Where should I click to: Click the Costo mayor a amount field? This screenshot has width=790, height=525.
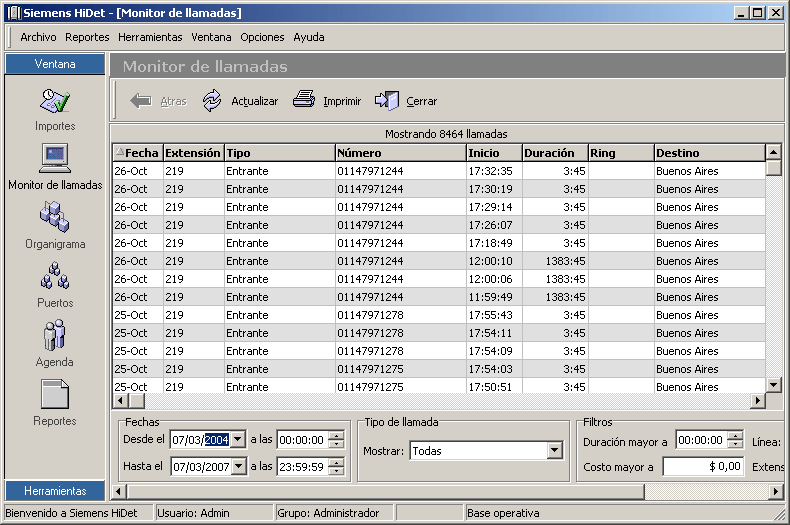(x=703, y=467)
